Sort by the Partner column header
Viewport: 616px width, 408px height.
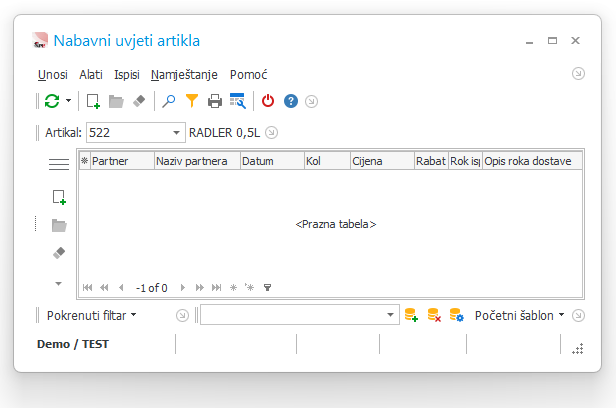point(122,161)
